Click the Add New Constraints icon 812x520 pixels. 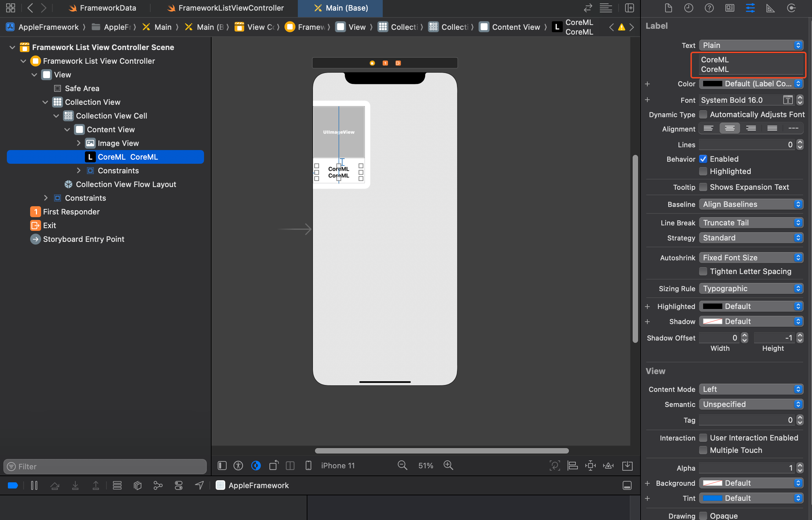click(x=591, y=465)
